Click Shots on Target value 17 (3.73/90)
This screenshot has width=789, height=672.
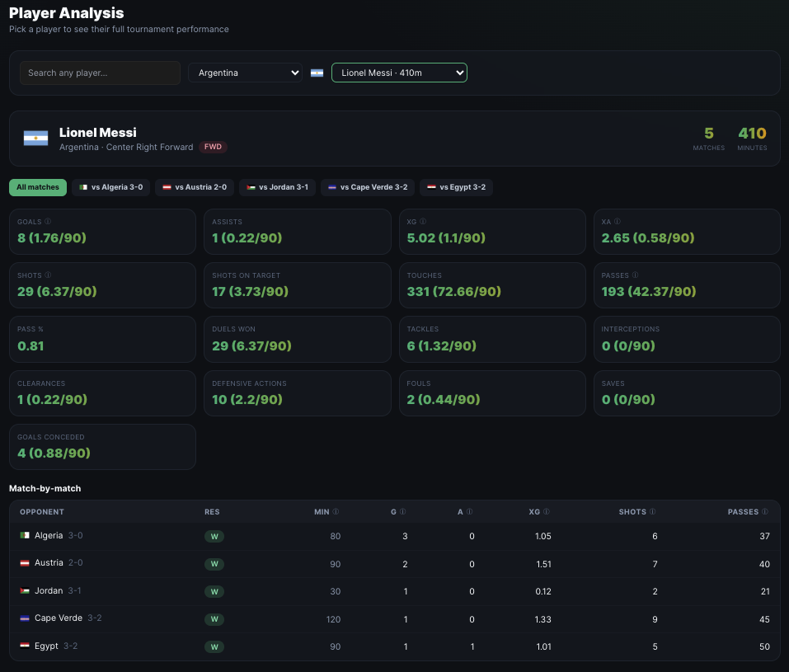click(250, 292)
